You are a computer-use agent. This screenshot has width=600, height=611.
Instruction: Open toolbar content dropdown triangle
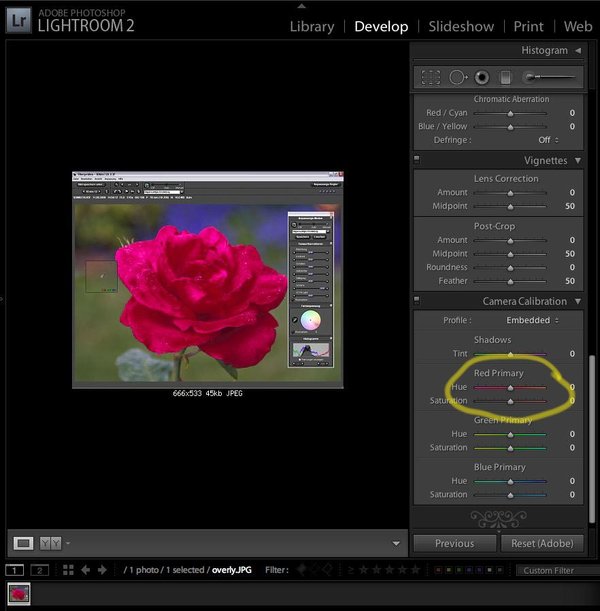396,543
